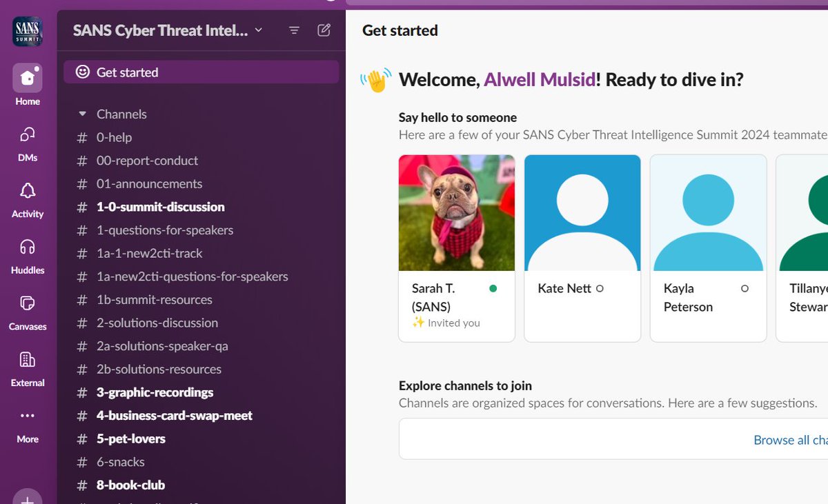
Task: Open the 1a-new2cti-questions-for-speakers channel
Action: pos(201,276)
